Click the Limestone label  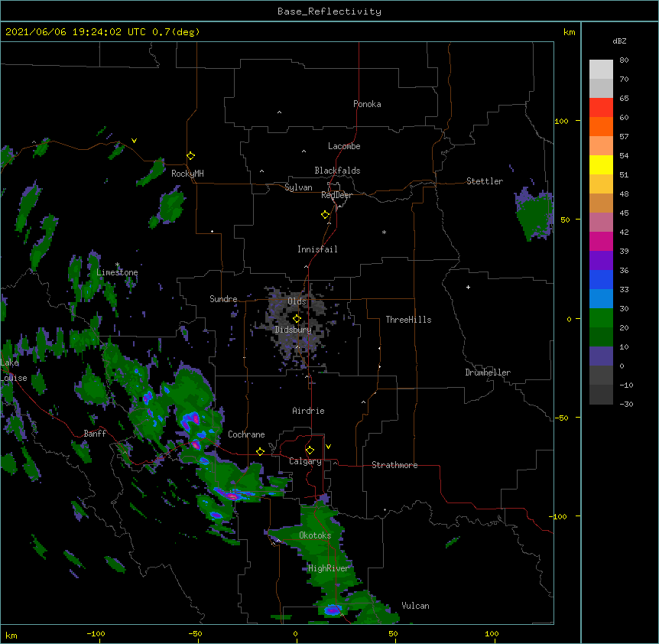point(117,272)
